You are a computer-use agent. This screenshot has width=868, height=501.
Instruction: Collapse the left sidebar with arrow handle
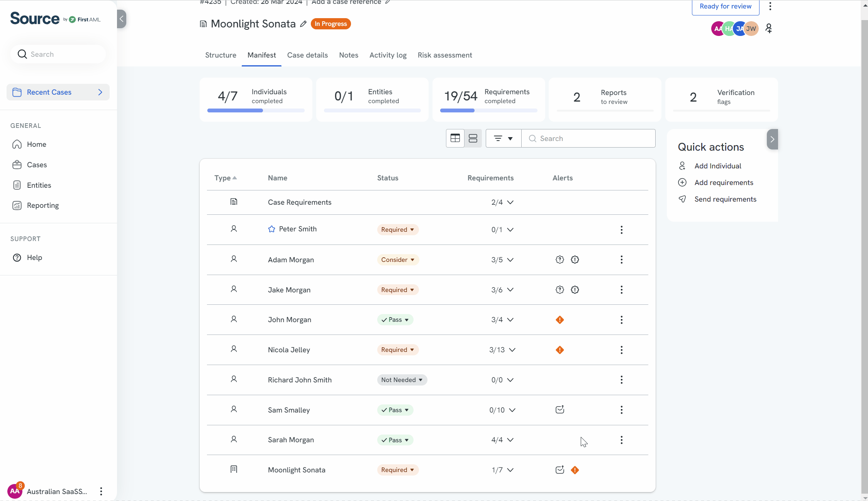tap(122, 19)
